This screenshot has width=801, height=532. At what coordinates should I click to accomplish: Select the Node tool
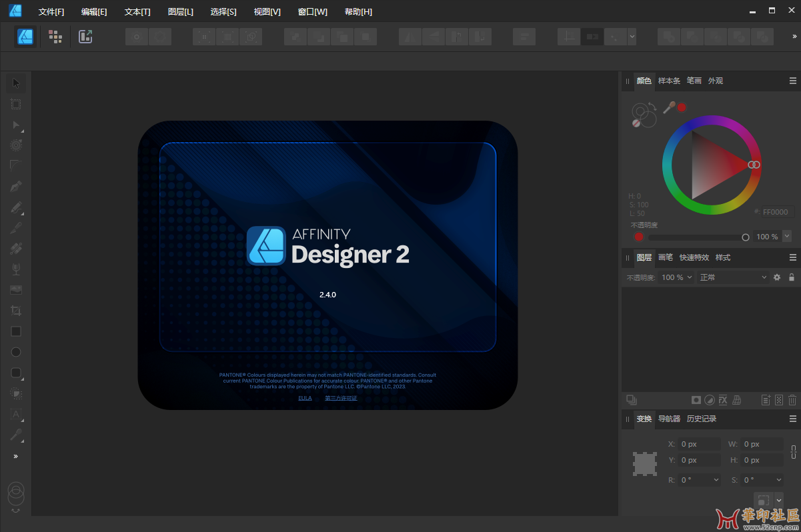pos(16,125)
